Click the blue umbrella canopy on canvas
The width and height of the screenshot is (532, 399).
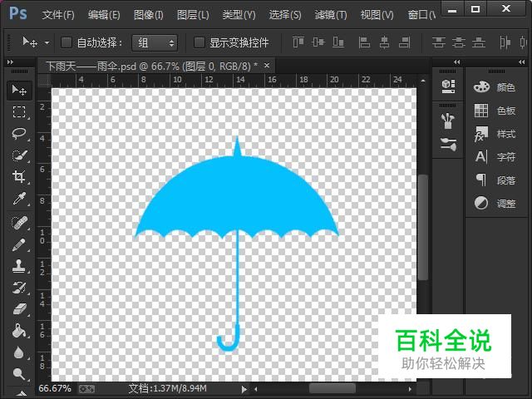click(237, 197)
